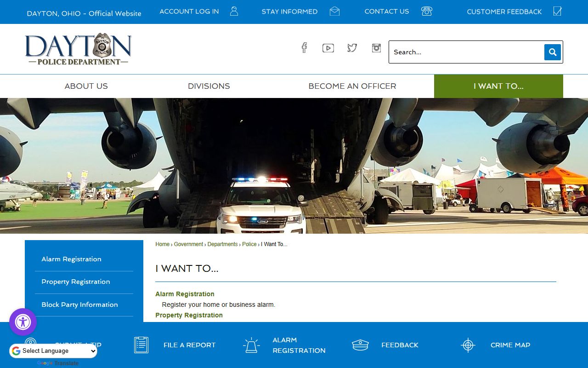Click the Account Log In link
This screenshot has height=368, width=588.
coord(189,11)
